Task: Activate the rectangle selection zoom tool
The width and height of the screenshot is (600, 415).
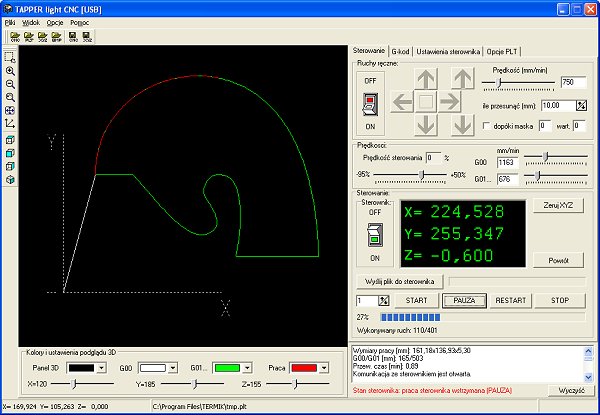Action: [x=10, y=57]
